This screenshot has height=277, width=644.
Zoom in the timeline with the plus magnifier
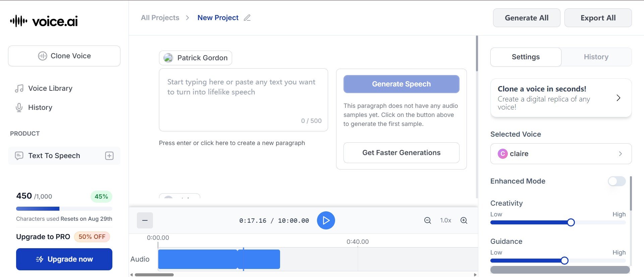(x=464, y=220)
